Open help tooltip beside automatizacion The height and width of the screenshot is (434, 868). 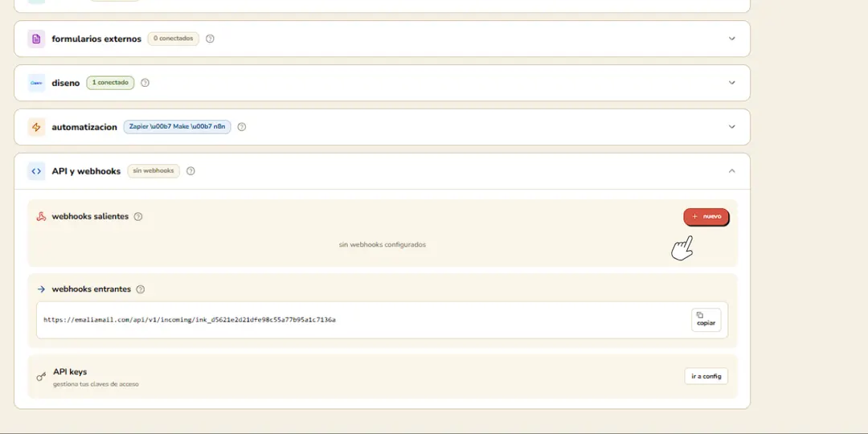click(241, 127)
